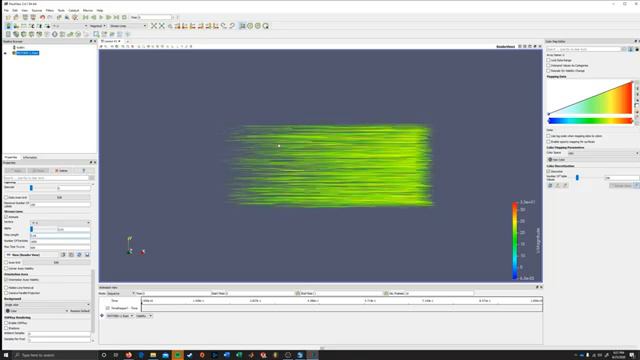Adjust the Alpha slider in StreamLines

tap(31, 229)
